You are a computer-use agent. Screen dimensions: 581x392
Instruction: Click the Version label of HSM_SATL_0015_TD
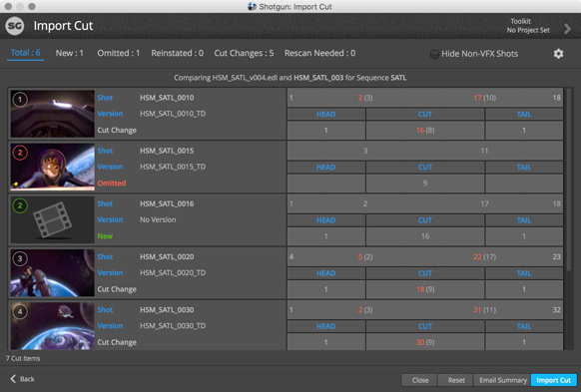(110, 167)
